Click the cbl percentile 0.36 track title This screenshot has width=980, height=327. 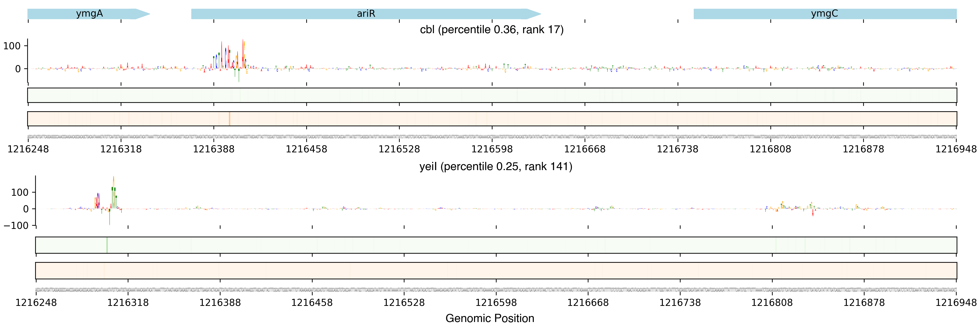(x=492, y=30)
